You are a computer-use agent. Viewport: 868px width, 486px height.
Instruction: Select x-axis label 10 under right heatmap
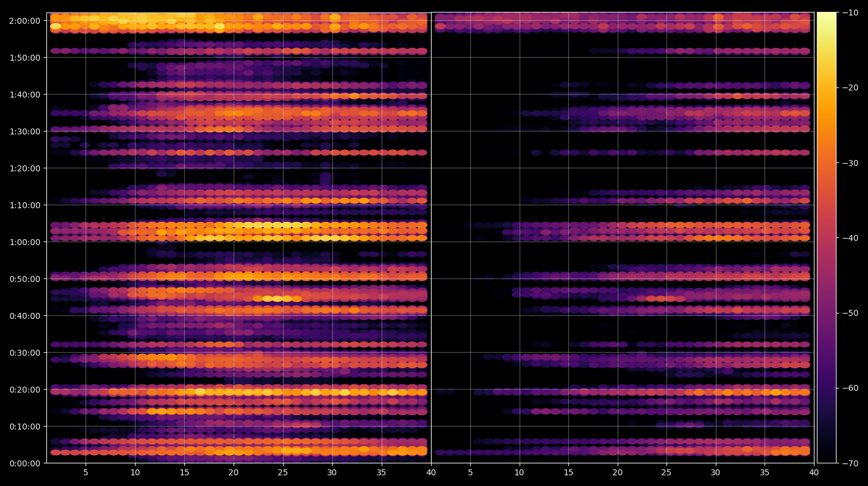519,473
